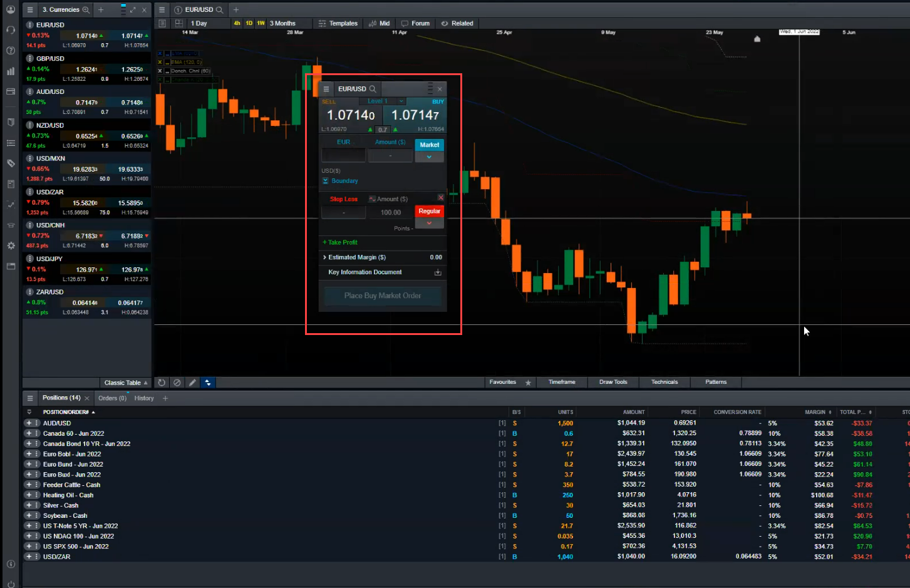Click the Related button in chart toolbar
Image resolution: width=910 pixels, height=588 pixels.
(x=457, y=23)
